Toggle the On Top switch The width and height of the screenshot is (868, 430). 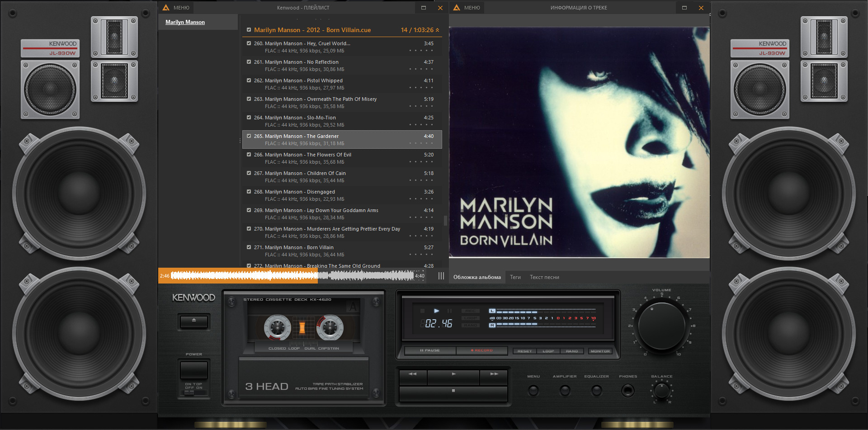[x=189, y=392]
